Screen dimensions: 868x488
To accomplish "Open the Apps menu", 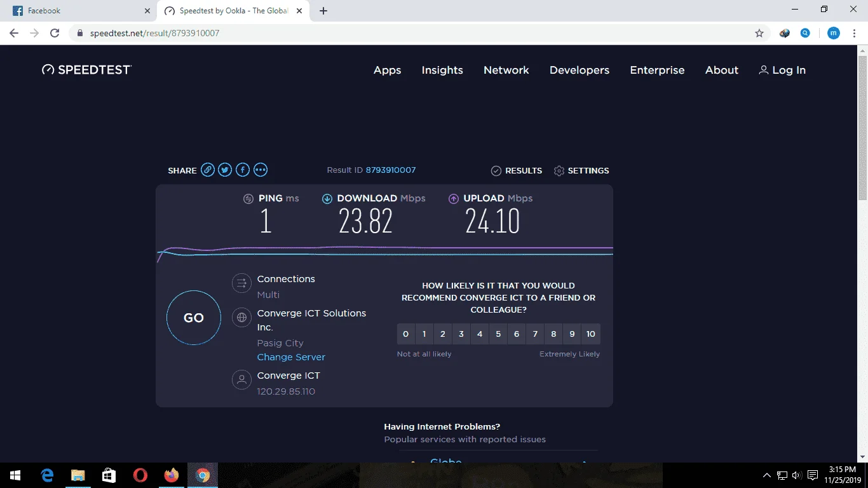I will (387, 70).
